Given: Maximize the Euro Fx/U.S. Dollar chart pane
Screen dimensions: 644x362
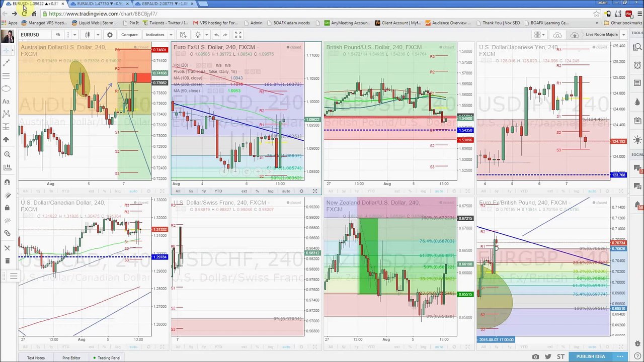Looking at the screenshot, I should coord(315,191).
